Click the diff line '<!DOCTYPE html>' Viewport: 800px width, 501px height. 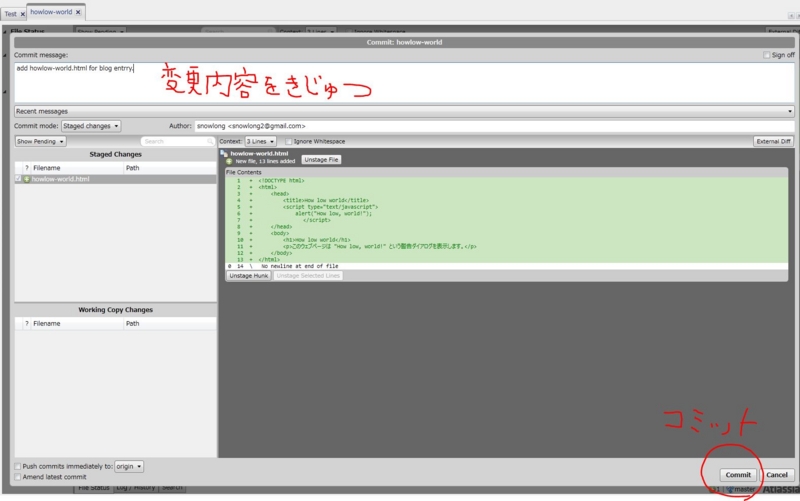tap(281, 181)
